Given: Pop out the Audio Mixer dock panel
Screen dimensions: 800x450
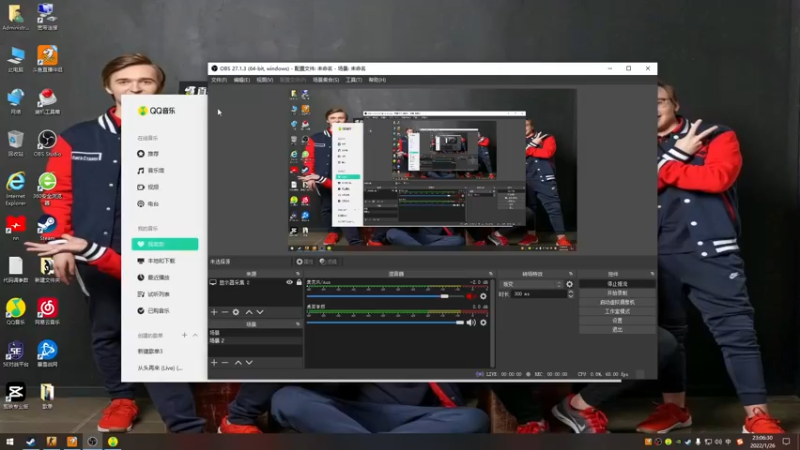Looking at the screenshot, I should tap(490, 274).
